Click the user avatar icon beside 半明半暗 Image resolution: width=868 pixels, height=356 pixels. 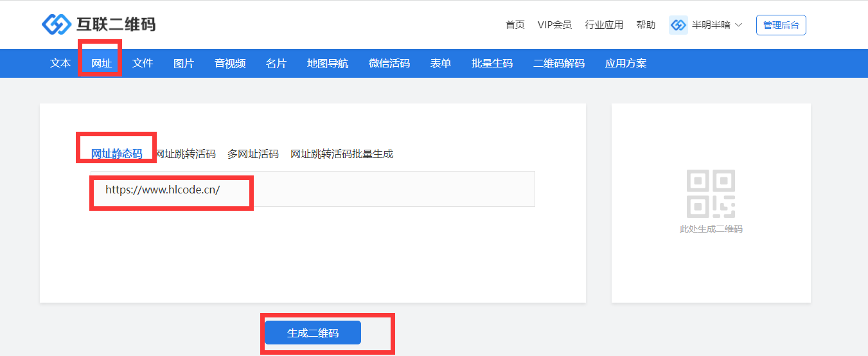(x=678, y=25)
